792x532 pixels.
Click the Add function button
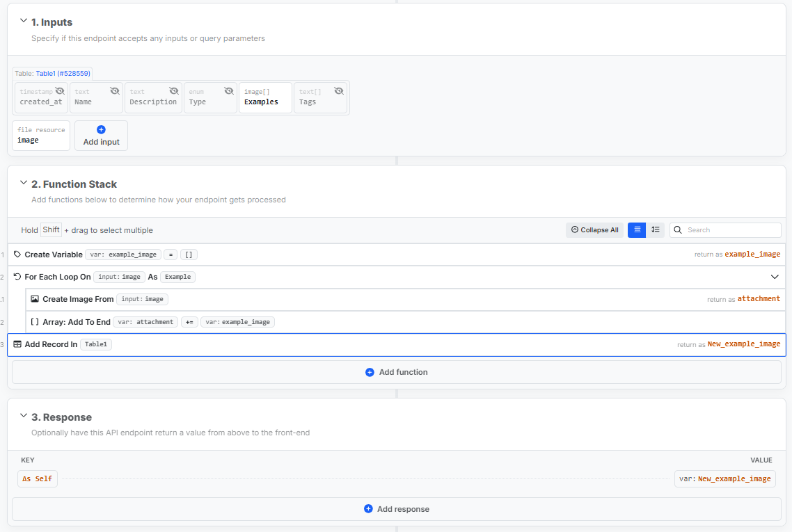397,372
